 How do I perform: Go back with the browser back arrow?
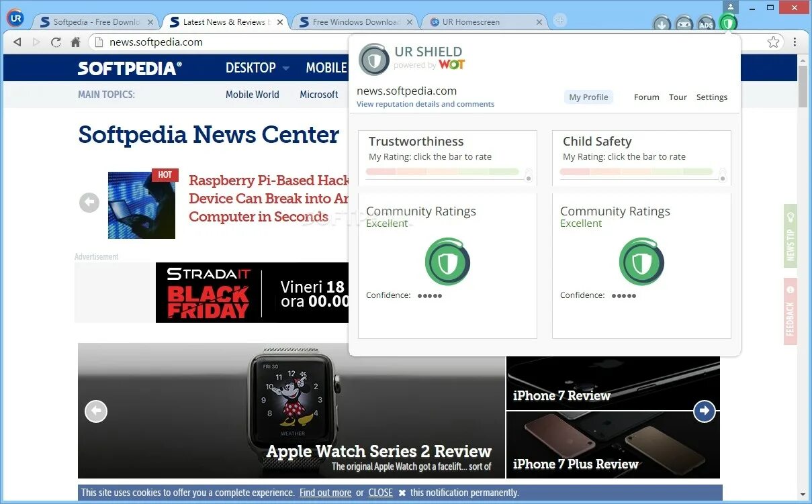17,42
